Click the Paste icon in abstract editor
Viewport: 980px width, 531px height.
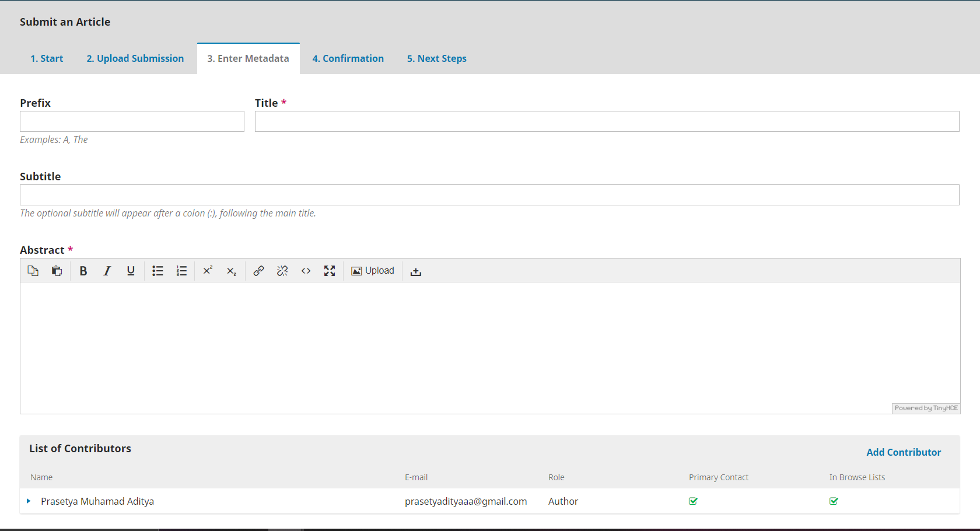click(57, 271)
